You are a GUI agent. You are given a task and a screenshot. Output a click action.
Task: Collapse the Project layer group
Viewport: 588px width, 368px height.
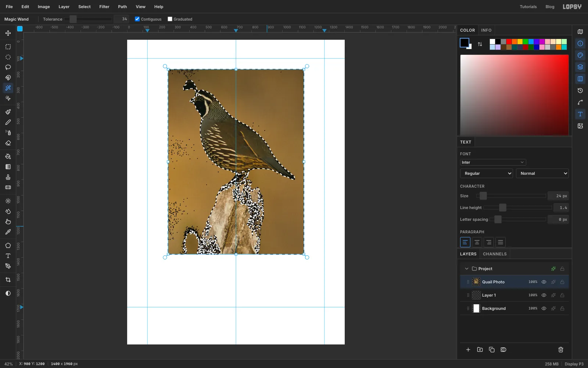tap(467, 269)
